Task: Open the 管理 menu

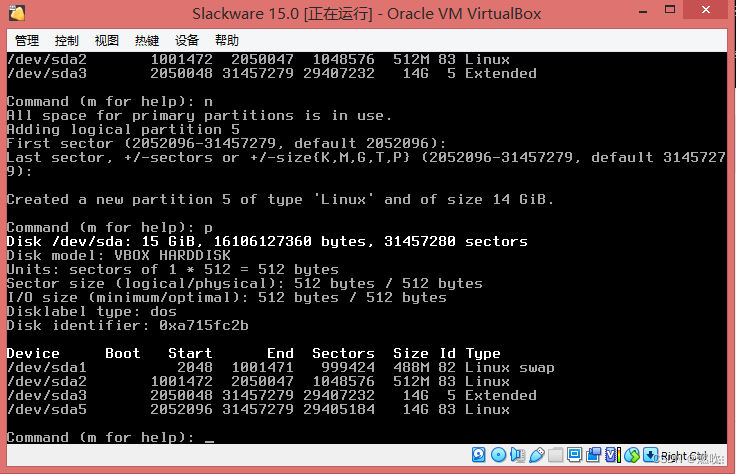Action: point(27,41)
